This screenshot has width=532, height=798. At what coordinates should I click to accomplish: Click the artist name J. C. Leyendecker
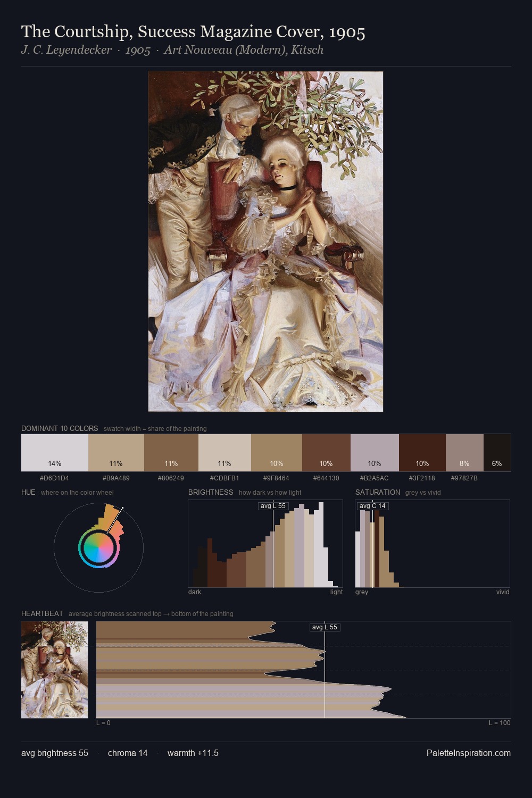pyautogui.click(x=66, y=50)
